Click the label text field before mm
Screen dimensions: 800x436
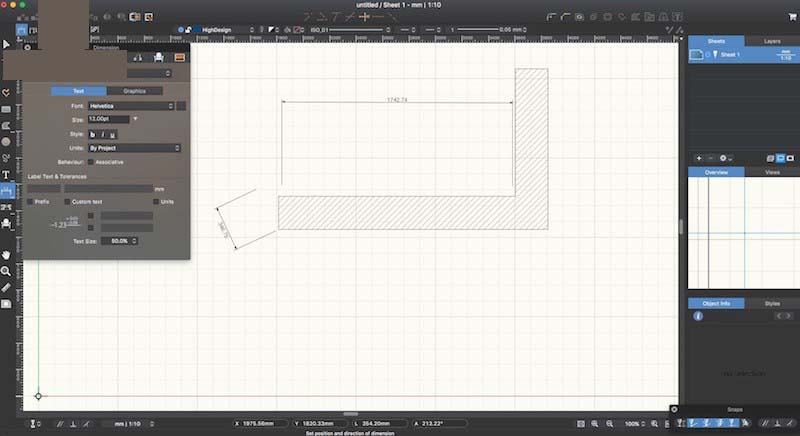(x=108, y=189)
